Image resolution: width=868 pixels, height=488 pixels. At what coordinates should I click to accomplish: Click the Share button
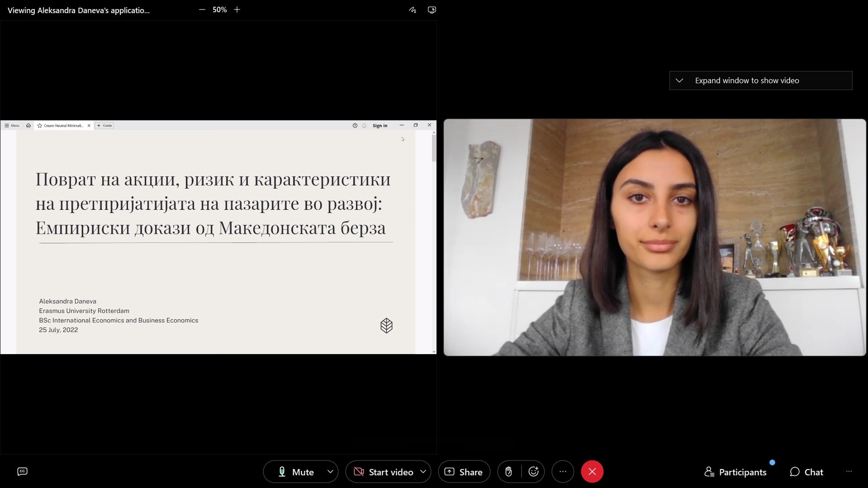click(464, 472)
